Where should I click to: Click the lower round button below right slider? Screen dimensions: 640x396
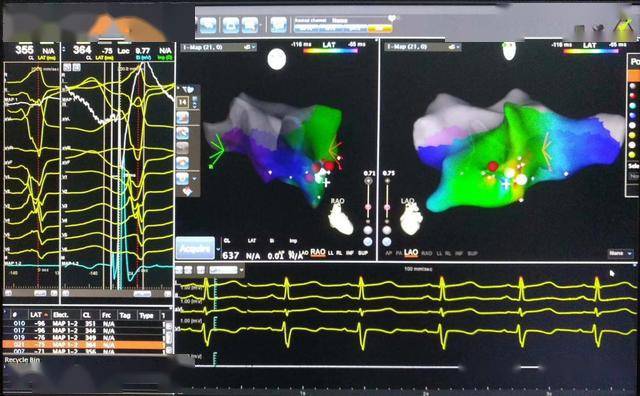pos(387,242)
